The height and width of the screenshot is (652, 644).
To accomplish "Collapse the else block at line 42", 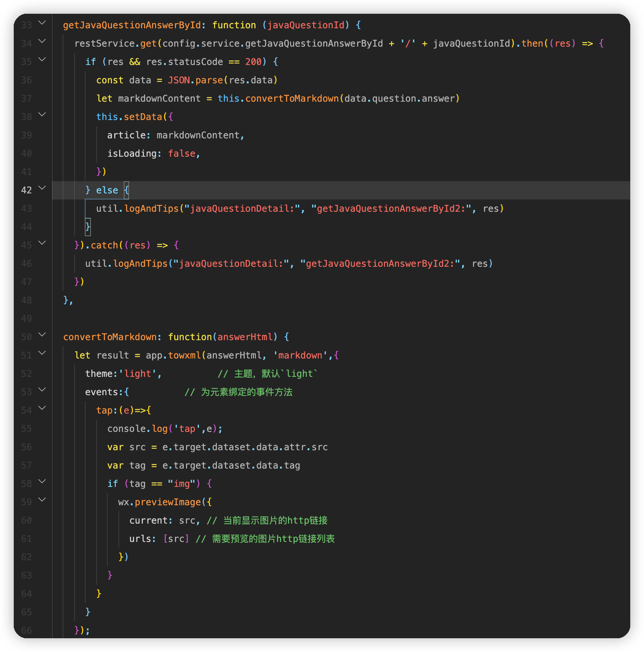I will click(x=42, y=188).
